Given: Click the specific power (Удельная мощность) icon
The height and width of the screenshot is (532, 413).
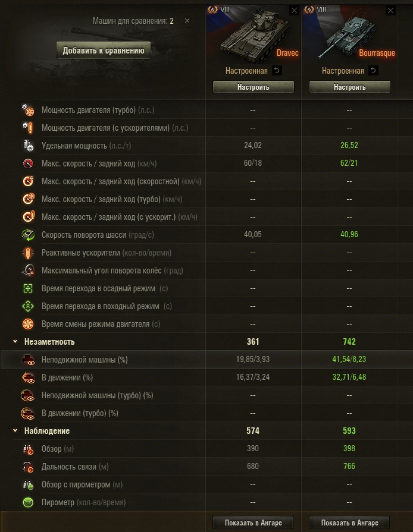Looking at the screenshot, I should 28,146.
